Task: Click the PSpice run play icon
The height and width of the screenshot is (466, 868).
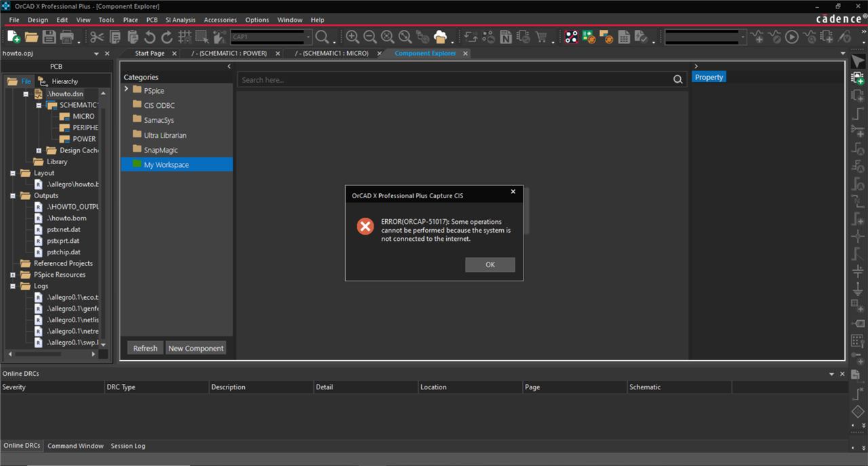Action: [791, 37]
